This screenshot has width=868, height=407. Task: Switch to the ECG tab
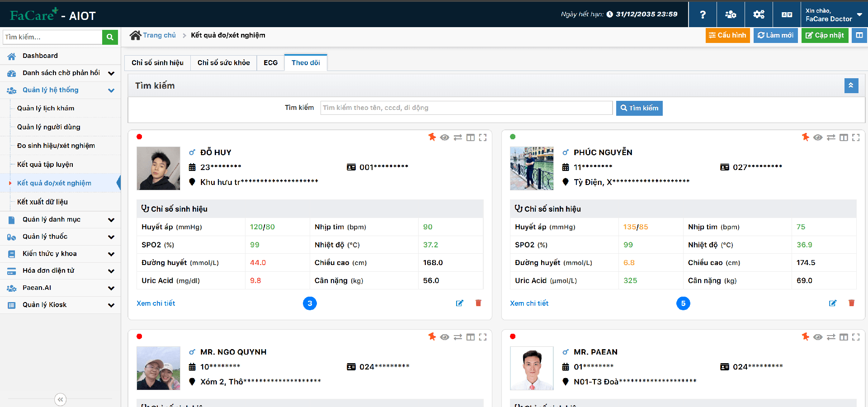[x=271, y=63]
